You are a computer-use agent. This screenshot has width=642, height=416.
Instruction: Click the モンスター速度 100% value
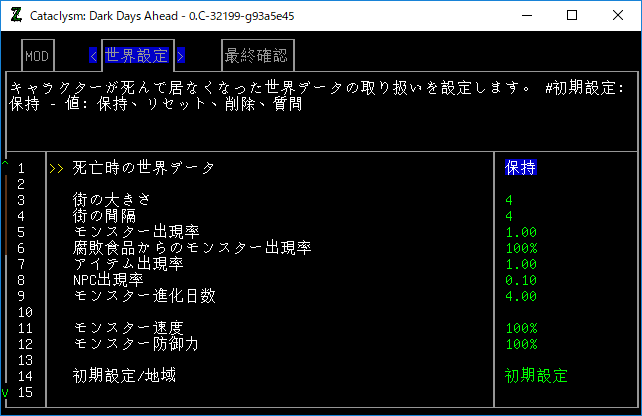521,328
